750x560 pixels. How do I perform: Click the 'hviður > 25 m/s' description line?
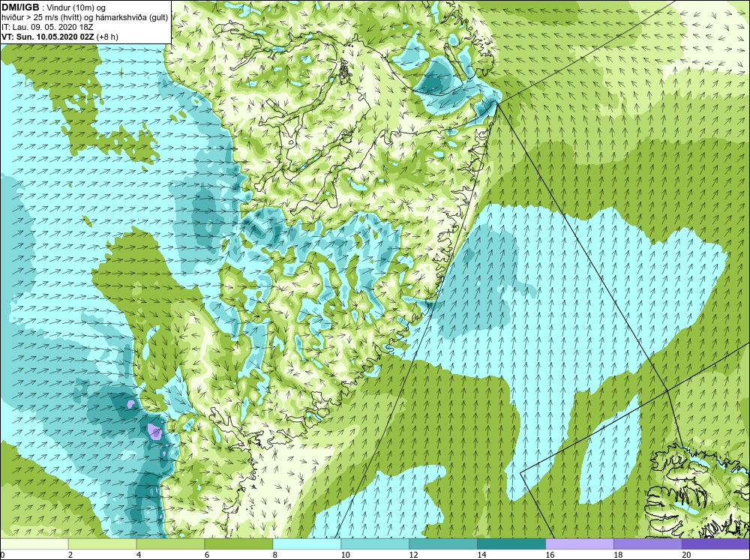click(x=85, y=17)
